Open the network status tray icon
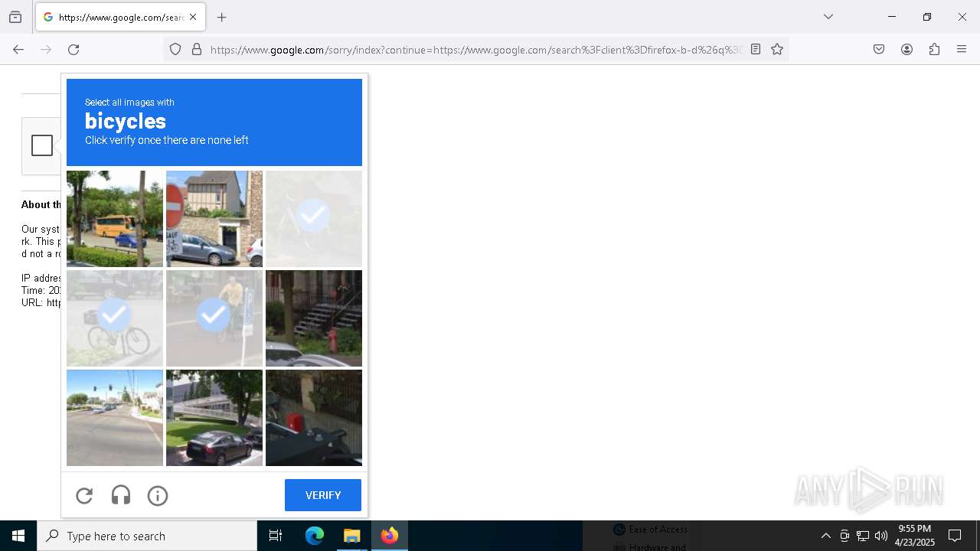The width and height of the screenshot is (980, 551). (863, 536)
